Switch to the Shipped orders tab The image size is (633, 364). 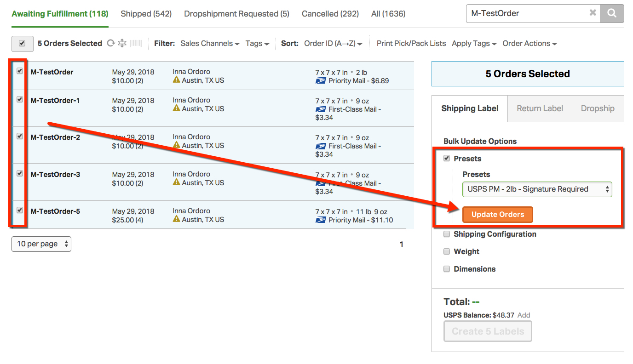[146, 13]
